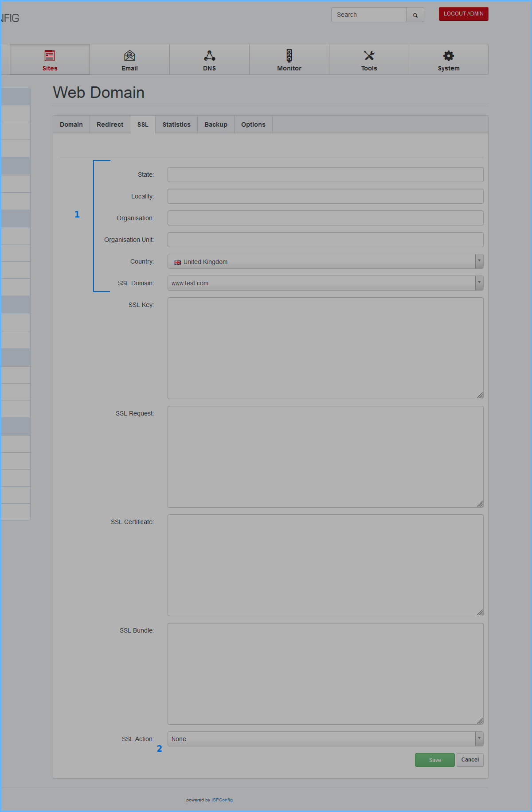Image resolution: width=532 pixels, height=812 pixels.
Task: Click the United Kingdom flag icon
Action: coord(177,262)
